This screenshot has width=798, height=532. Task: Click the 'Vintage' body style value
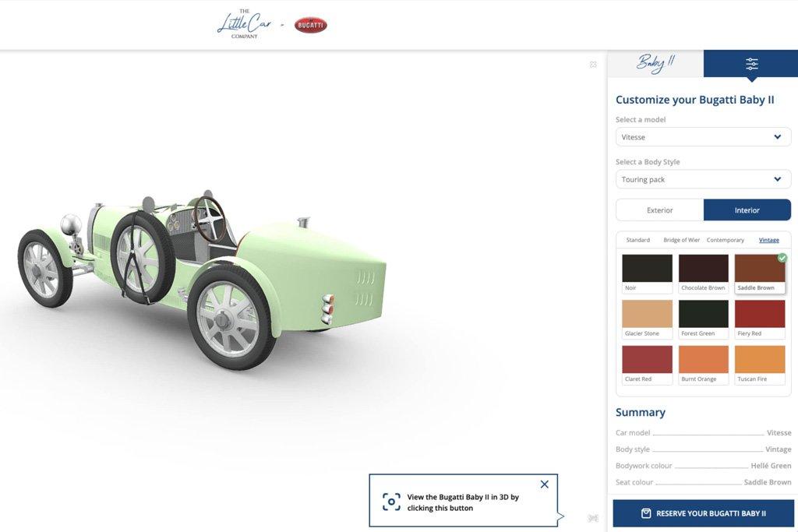click(x=779, y=449)
